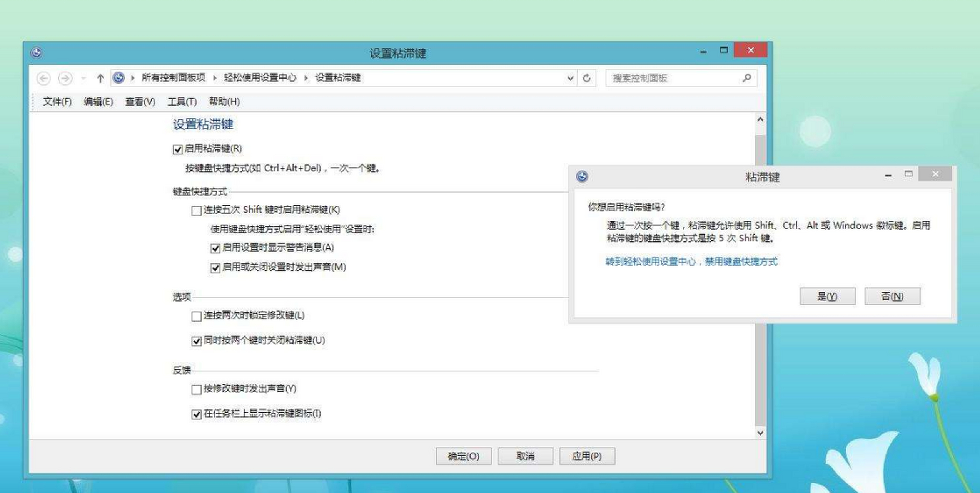Uncheck 启用粘滞键(R) checkbox
This screenshot has width=980, height=493.
pos(177,149)
